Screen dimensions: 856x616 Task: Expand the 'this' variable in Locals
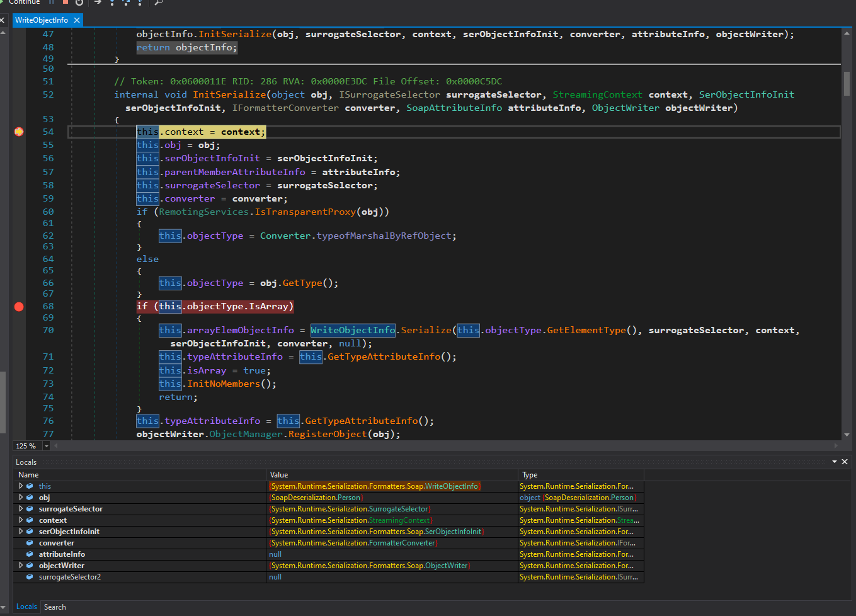click(21, 486)
